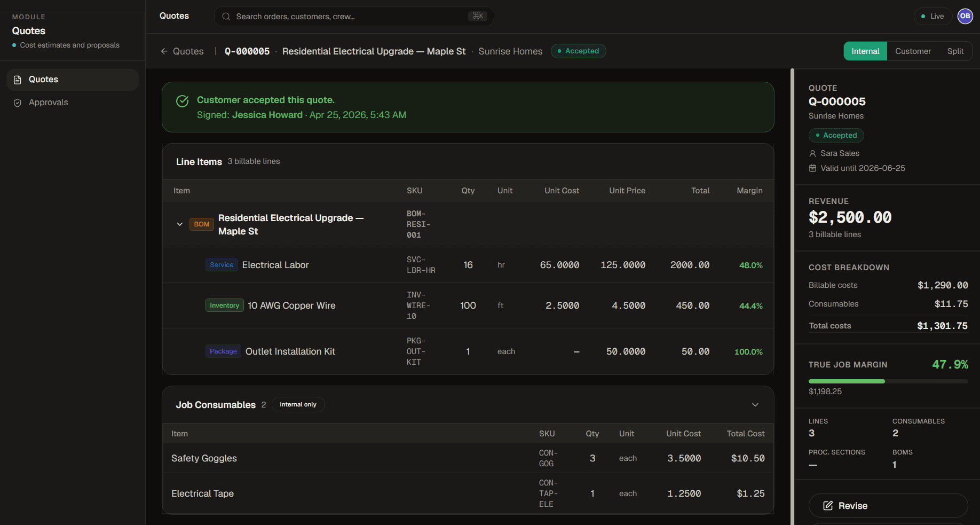Click the person icon beside Sara Sales
The width and height of the screenshot is (980, 525).
point(813,153)
